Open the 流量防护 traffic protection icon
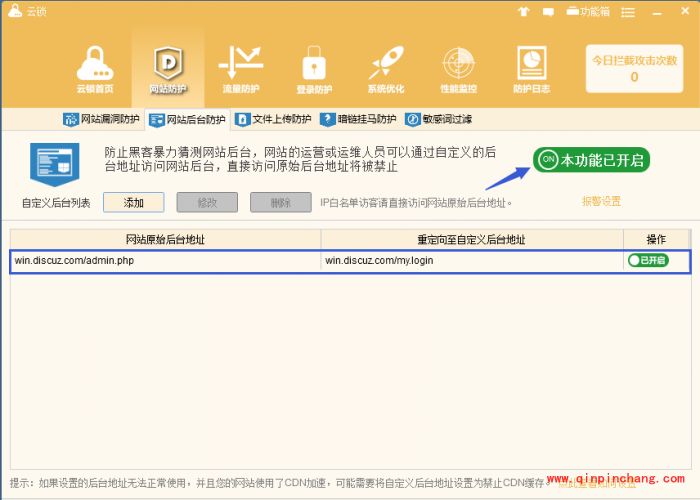This screenshot has height=500, width=700. point(241,69)
